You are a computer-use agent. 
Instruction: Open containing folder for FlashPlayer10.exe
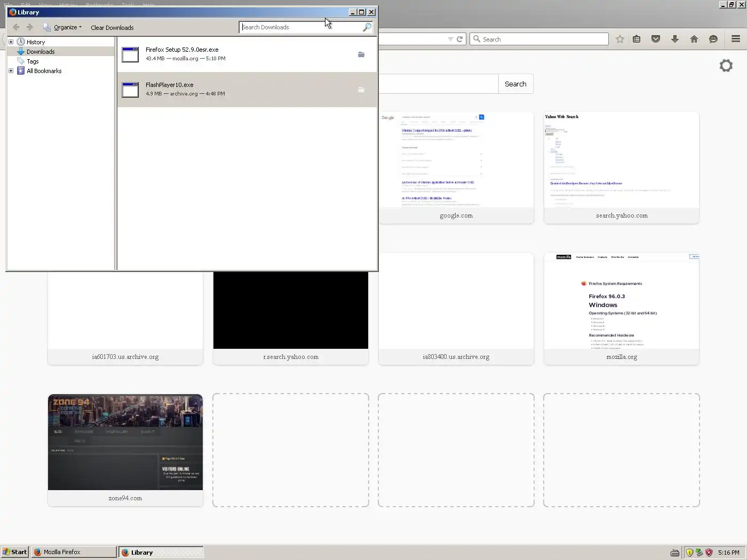361,90
